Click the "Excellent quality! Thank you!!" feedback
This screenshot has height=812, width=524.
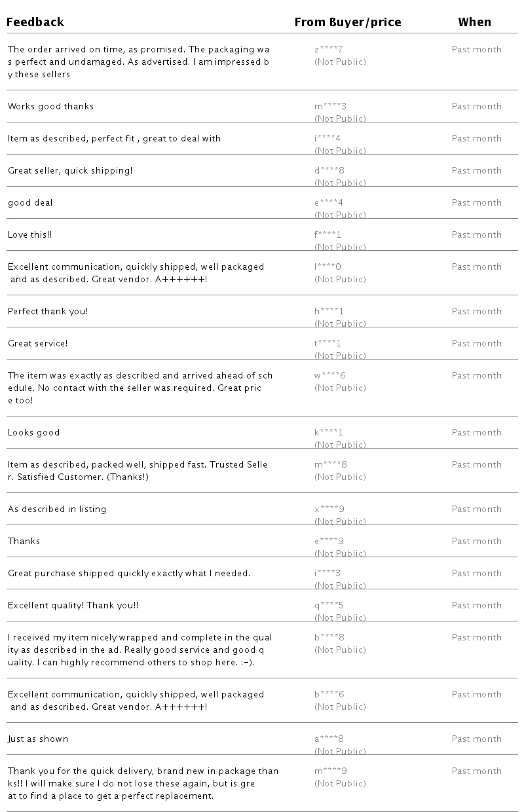tap(73, 606)
